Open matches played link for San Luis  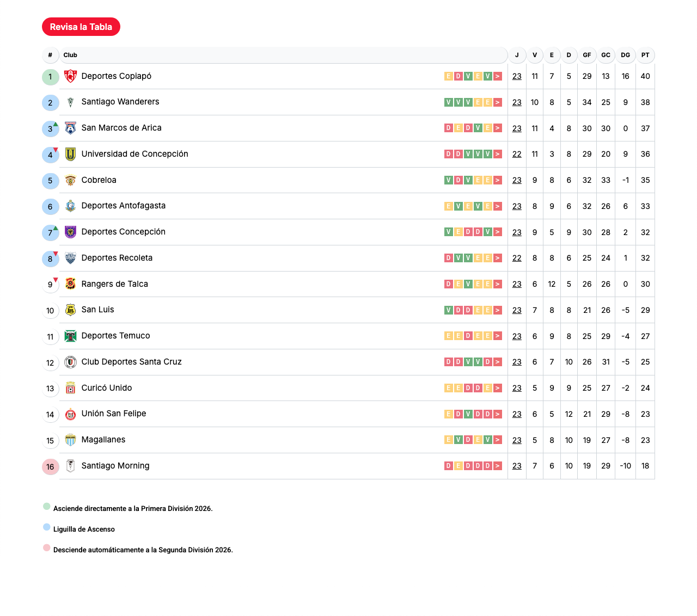[517, 310]
